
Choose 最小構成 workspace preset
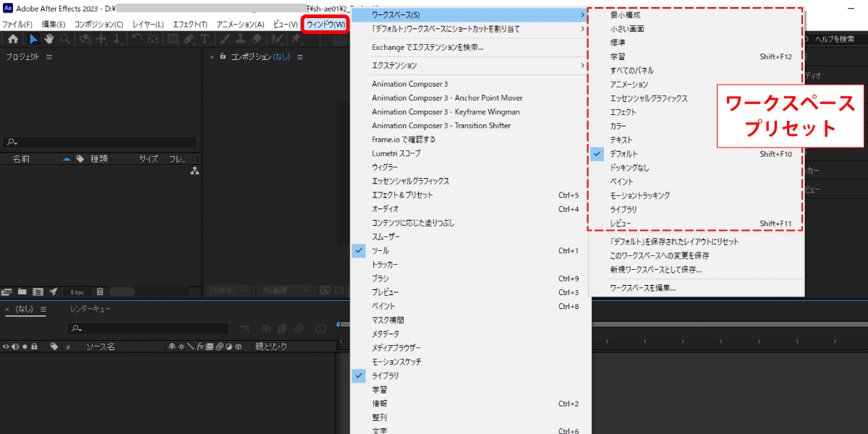697,15
